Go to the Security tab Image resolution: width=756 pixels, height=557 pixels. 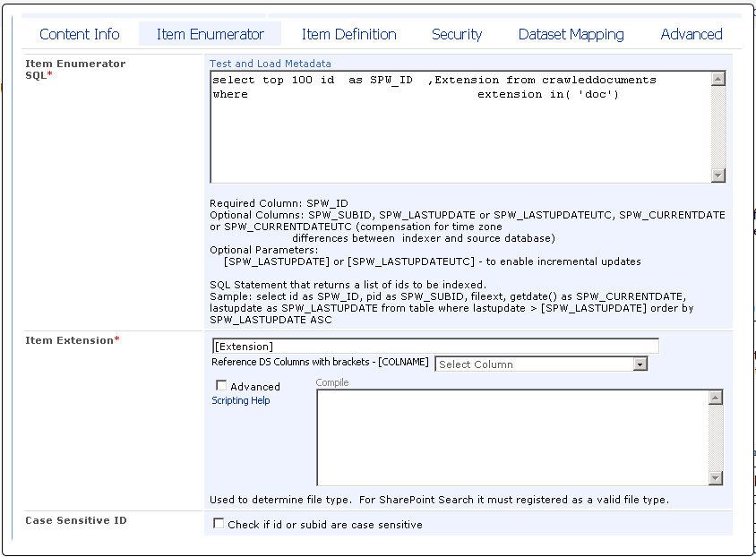tap(457, 34)
